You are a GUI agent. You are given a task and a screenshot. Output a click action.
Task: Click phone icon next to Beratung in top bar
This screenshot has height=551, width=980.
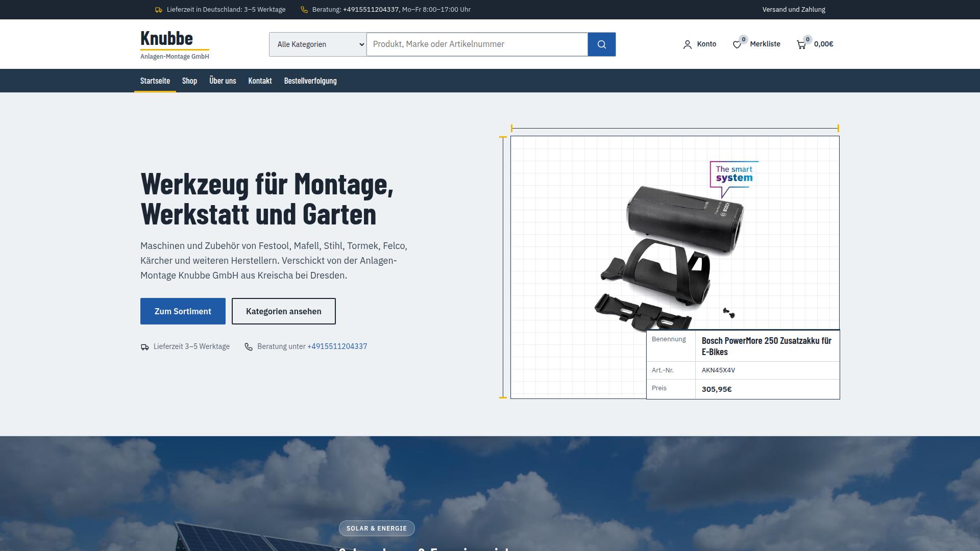click(304, 10)
